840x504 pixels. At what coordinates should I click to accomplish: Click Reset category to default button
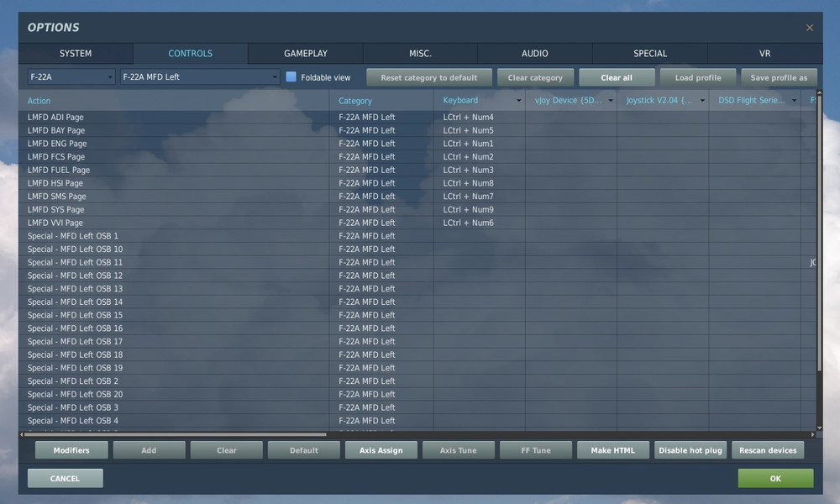pyautogui.click(x=429, y=77)
